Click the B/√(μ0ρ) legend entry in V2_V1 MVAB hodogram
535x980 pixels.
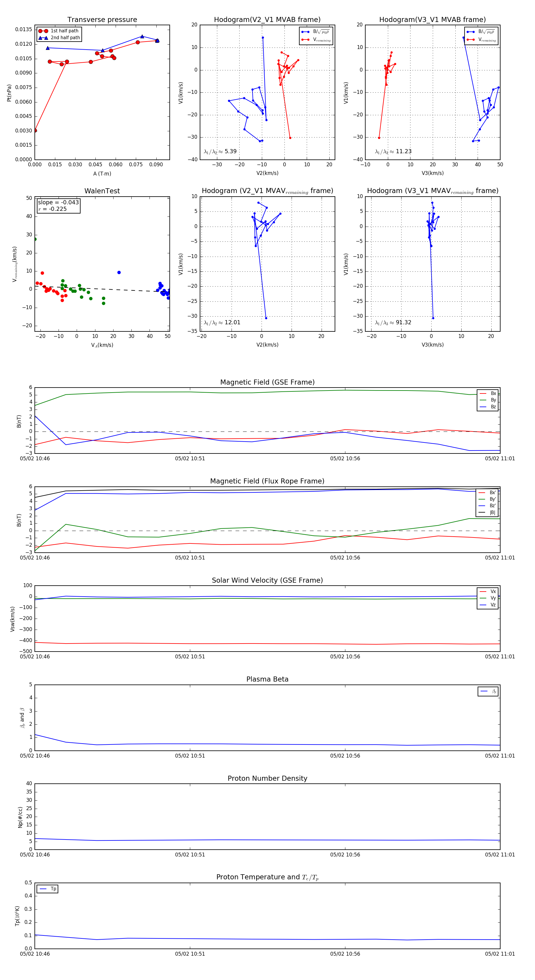coord(316,32)
